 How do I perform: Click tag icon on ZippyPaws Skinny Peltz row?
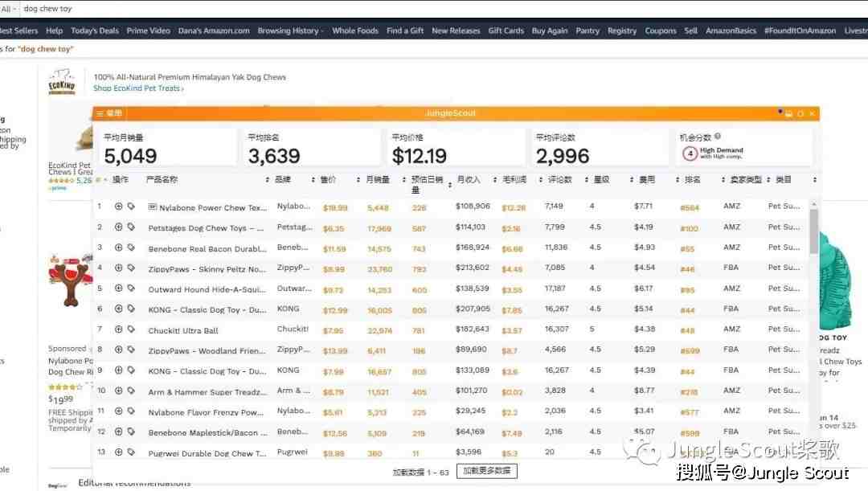pyautogui.click(x=131, y=268)
